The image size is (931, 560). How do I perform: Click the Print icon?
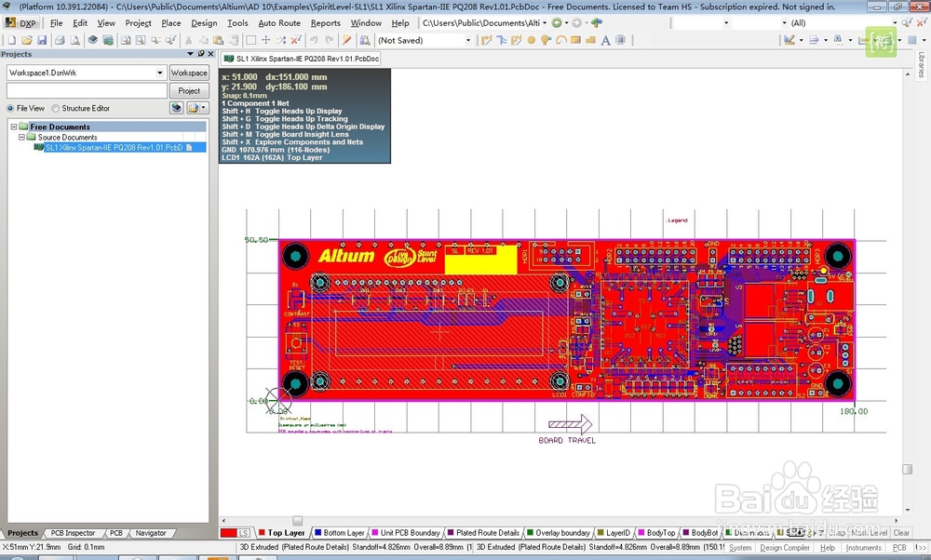60,40
